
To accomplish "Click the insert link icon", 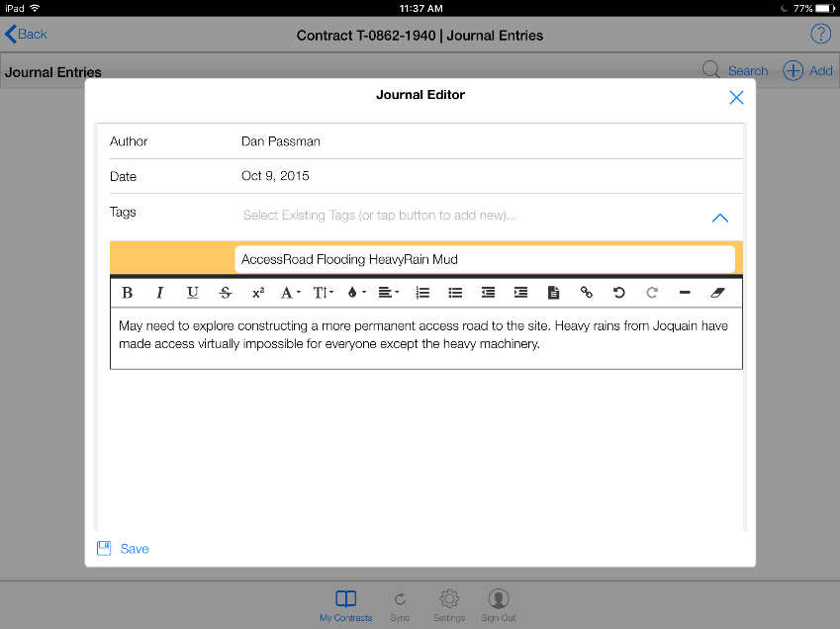I will (587, 293).
